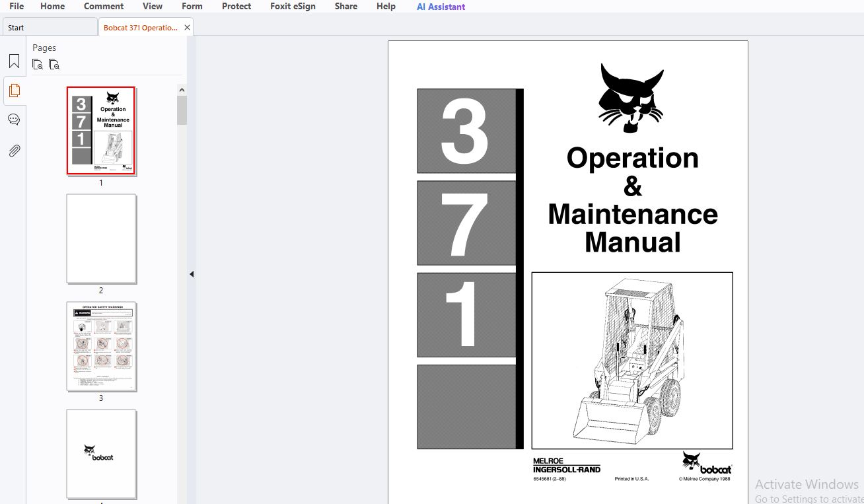Click the 'Maintenance' title word on page
864x504 pixels.
point(633,214)
